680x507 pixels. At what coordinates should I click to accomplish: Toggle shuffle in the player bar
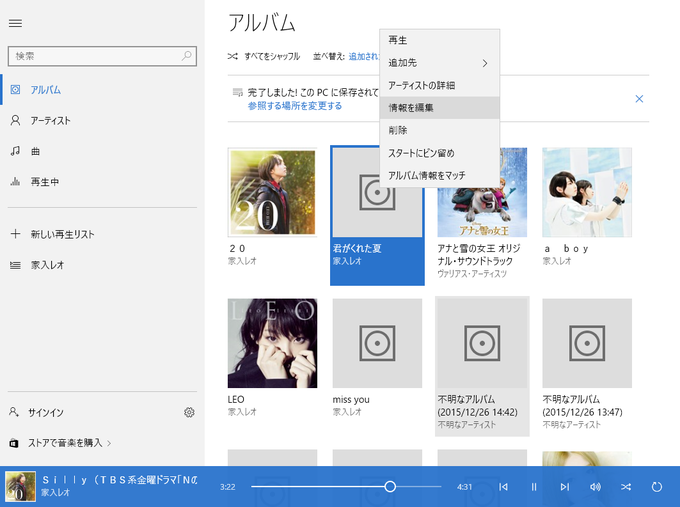coord(626,487)
